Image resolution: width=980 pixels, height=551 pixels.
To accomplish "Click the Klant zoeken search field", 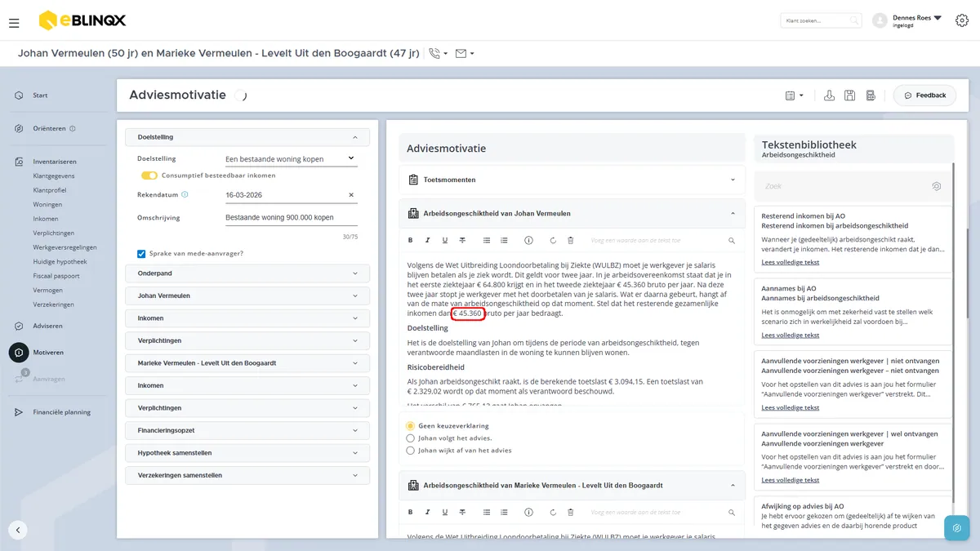I will [x=821, y=20].
